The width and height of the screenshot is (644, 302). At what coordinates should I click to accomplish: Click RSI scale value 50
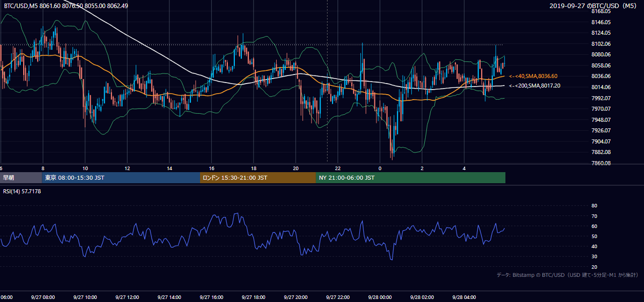click(x=594, y=236)
